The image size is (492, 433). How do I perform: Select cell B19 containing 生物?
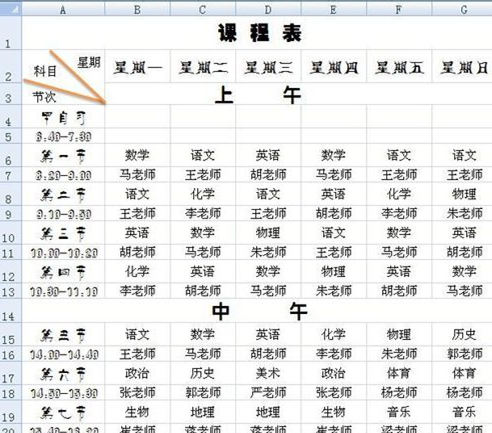[137, 412]
